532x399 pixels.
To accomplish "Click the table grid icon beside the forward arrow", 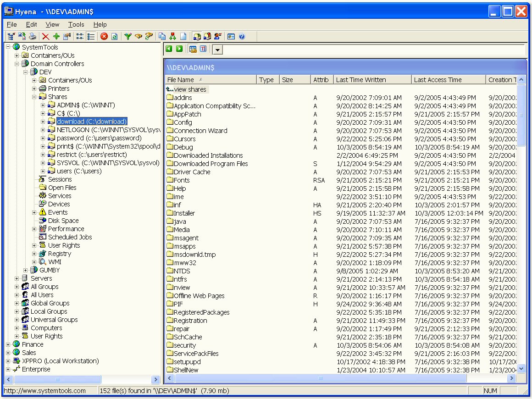I will (x=193, y=49).
